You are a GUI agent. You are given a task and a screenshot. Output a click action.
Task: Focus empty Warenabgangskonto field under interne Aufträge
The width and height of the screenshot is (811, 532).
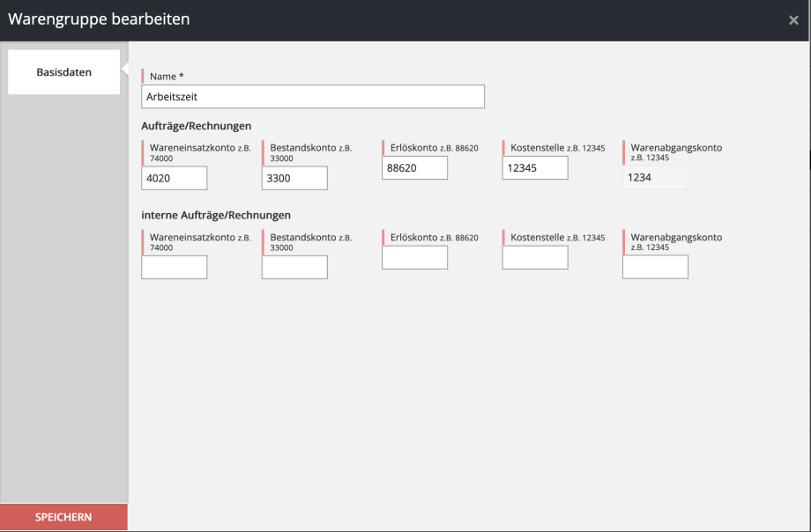[x=655, y=268]
